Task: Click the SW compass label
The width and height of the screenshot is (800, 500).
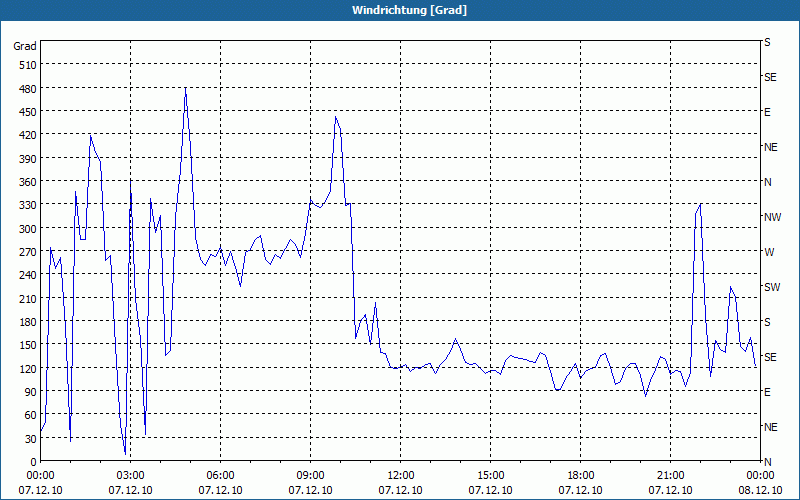Action: tap(772, 287)
